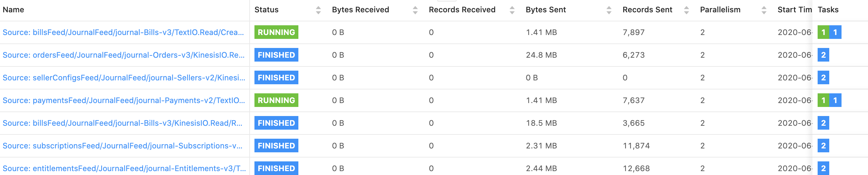Viewport: 868px width, 175px height.
Task: Click FINISHED status badge for ordersFeed
Action: [276, 55]
